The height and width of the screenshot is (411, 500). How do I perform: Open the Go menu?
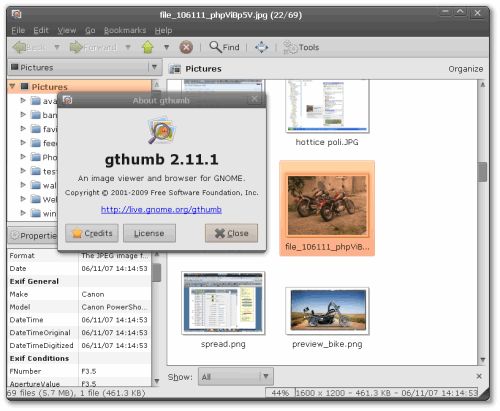(x=90, y=30)
